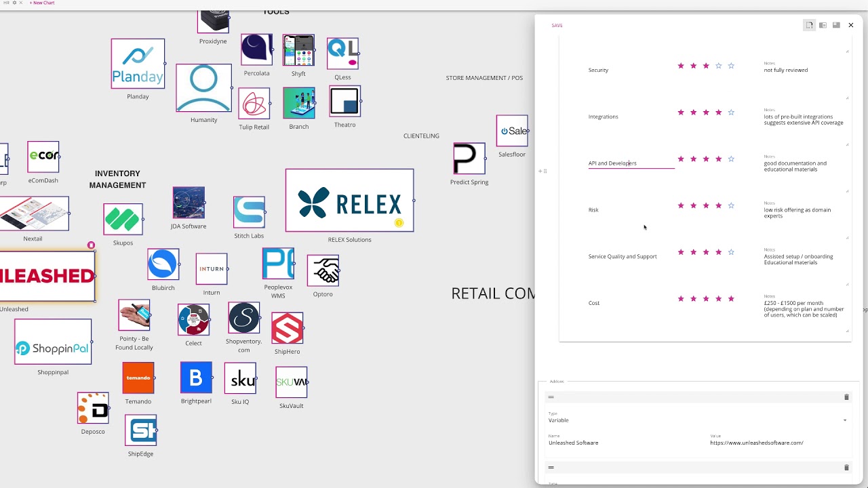Grab the first addon reorder handle
868x488 pixels.
551,397
